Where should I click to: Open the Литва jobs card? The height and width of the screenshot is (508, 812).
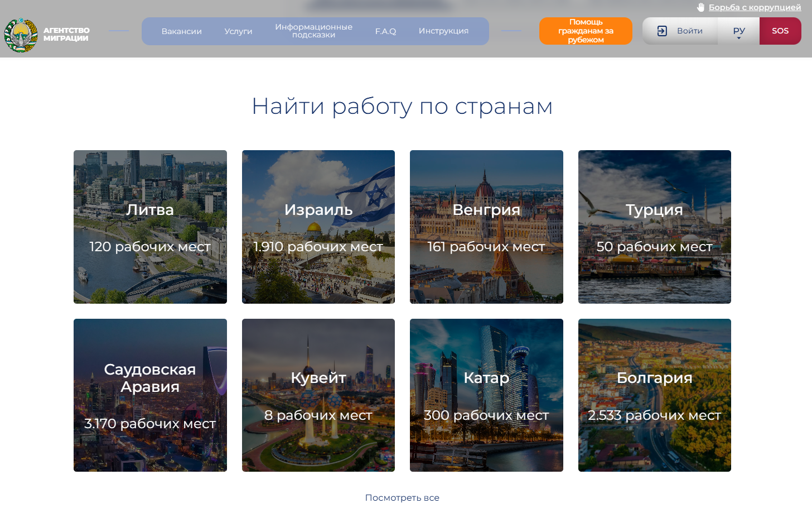click(150, 227)
